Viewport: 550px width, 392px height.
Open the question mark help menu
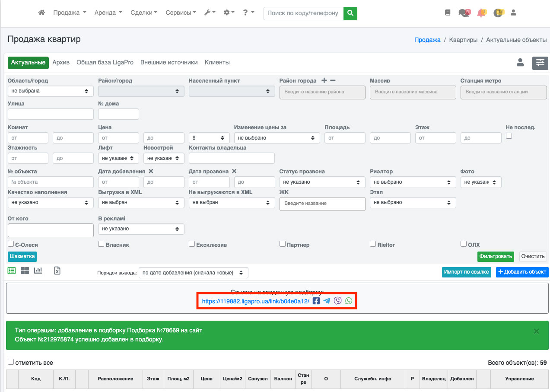click(248, 13)
